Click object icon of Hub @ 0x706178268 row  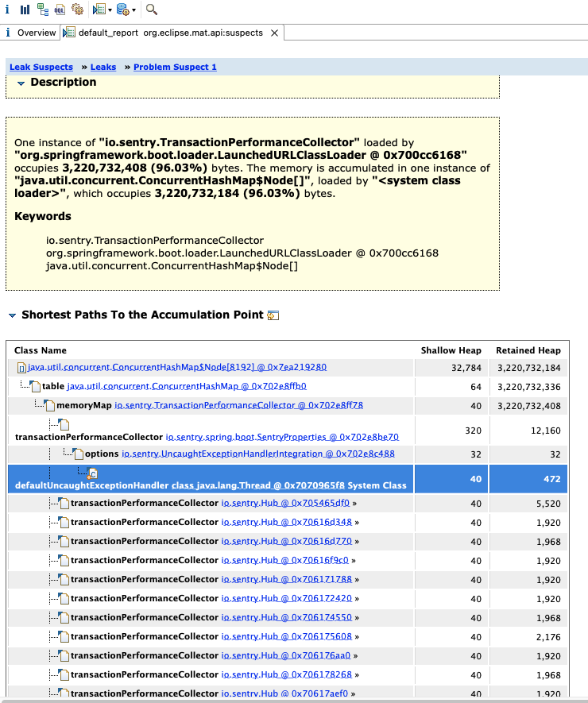(x=64, y=674)
